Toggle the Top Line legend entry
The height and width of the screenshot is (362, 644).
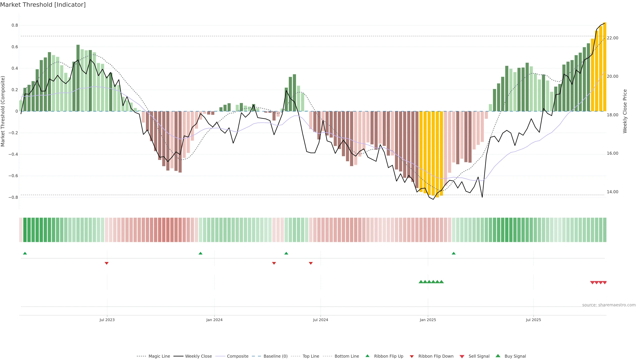[311, 356]
